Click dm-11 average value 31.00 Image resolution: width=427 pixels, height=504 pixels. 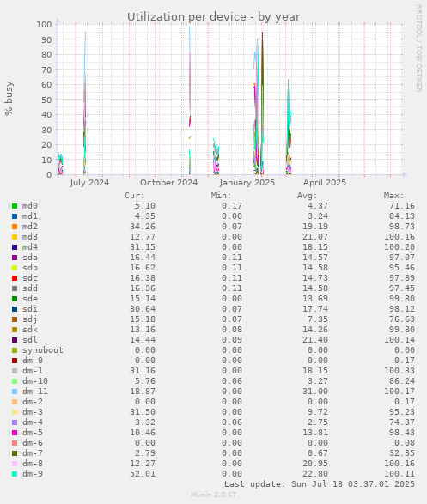click(315, 392)
